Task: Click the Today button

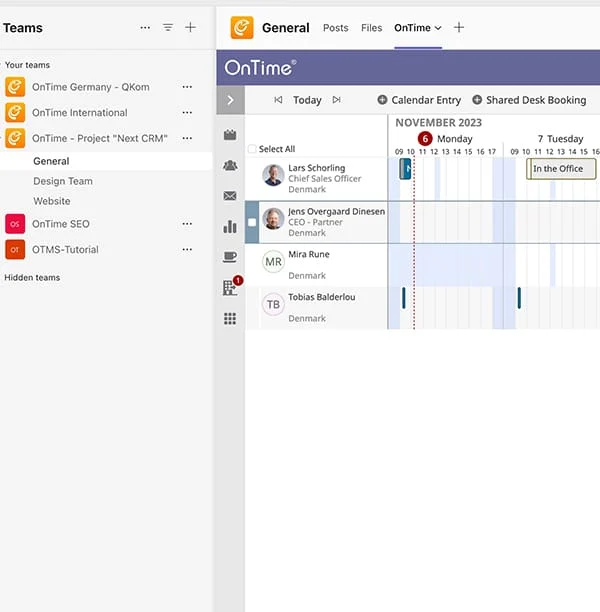Action: coord(307,100)
